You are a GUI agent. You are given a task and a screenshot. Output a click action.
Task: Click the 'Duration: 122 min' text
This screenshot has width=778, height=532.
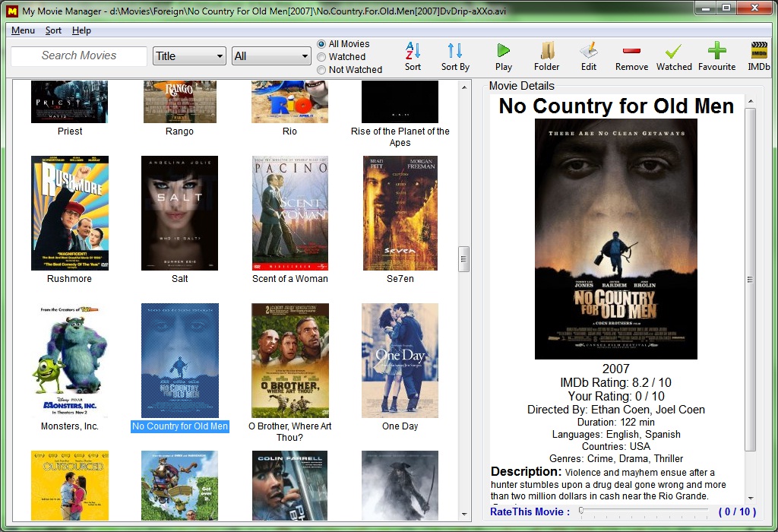tap(615, 422)
